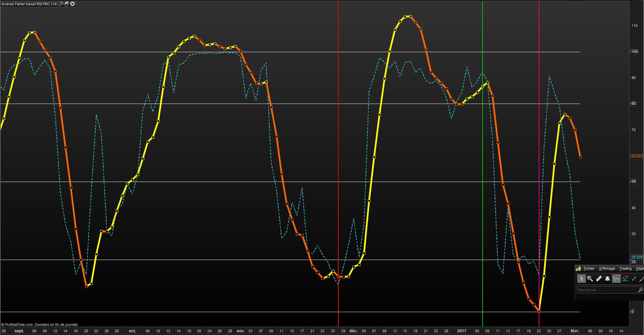The height and width of the screenshot is (335, 644).
Task: Click the 80 level on the value axis
Action: (634, 104)
